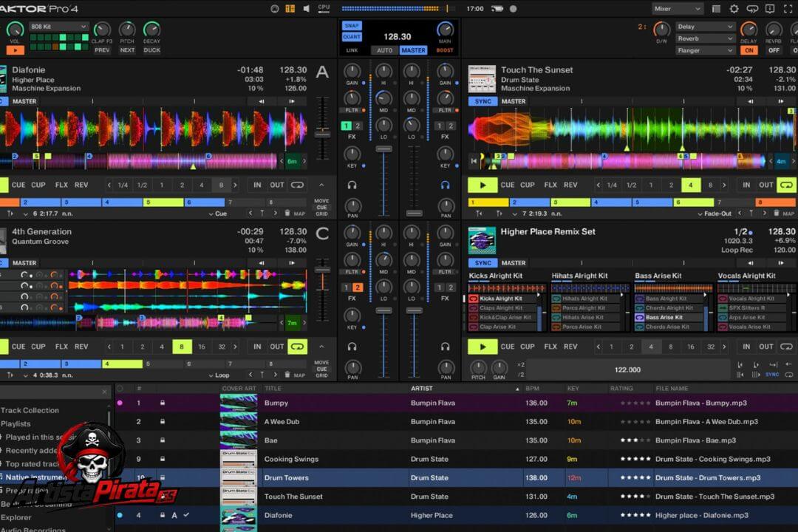Enable AUTO master clock mode
This screenshot has width=798, height=532.
point(385,50)
